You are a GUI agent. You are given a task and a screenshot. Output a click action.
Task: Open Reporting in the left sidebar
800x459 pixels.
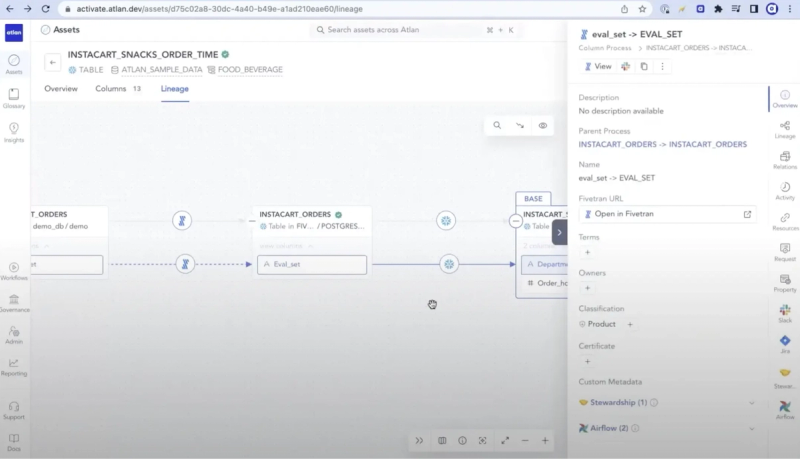[14, 367]
